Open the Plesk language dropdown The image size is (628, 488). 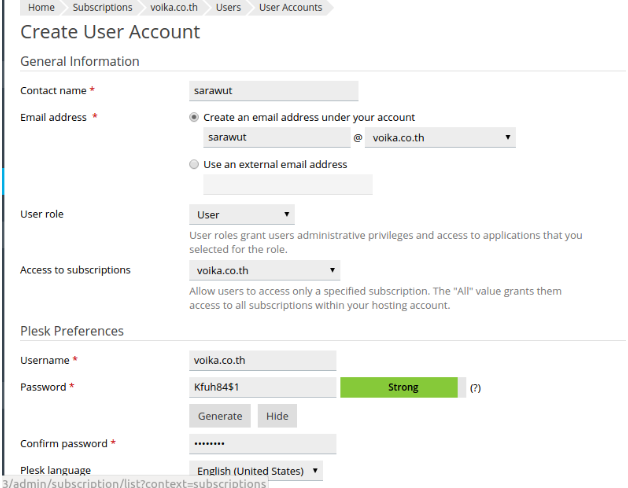click(x=256, y=470)
